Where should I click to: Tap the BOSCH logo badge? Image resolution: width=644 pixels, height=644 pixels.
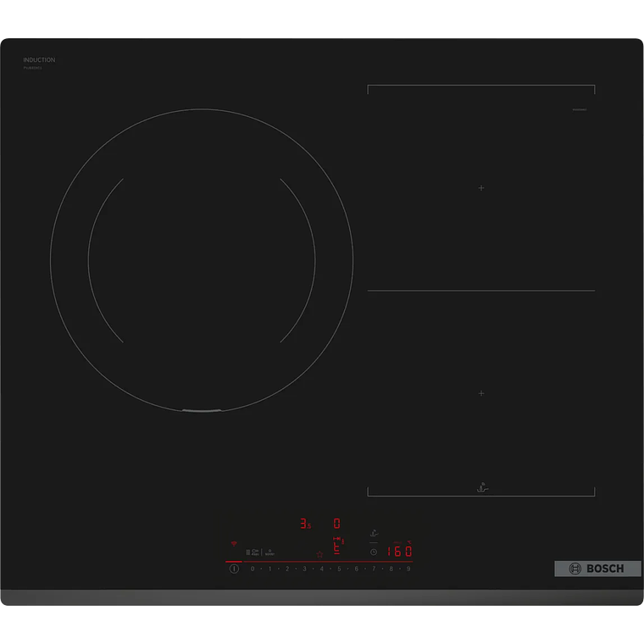pyautogui.click(x=597, y=569)
